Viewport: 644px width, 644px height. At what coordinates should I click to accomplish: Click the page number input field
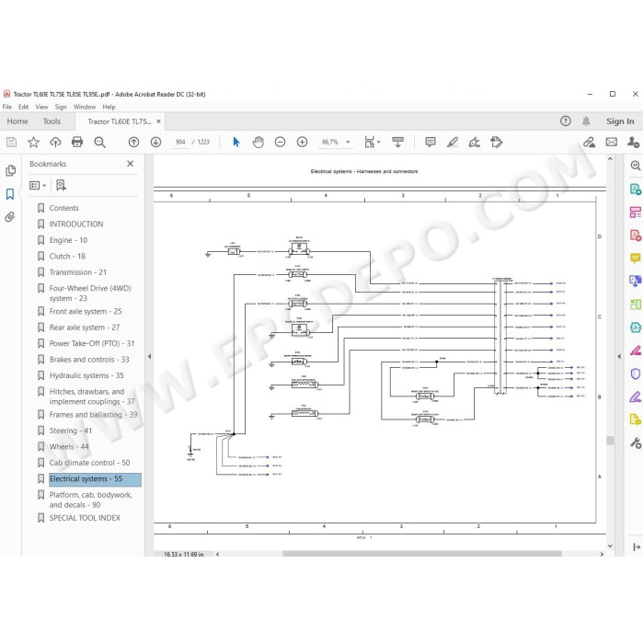(180, 142)
